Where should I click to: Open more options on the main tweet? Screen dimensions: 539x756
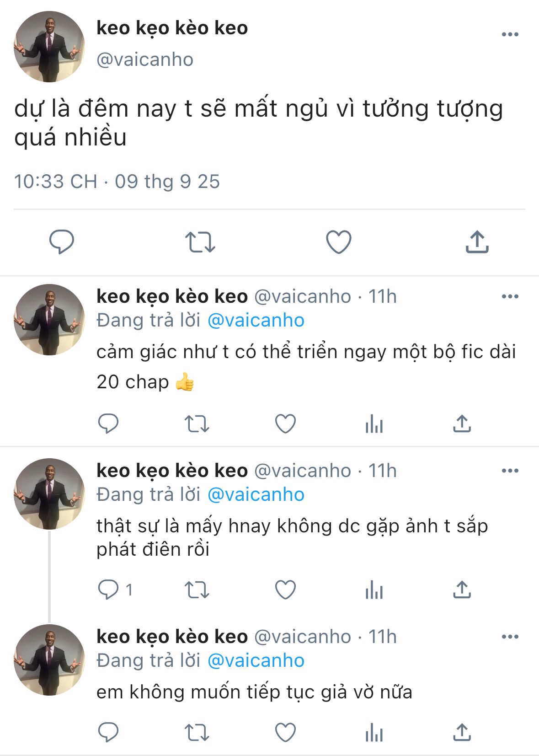[x=510, y=34]
